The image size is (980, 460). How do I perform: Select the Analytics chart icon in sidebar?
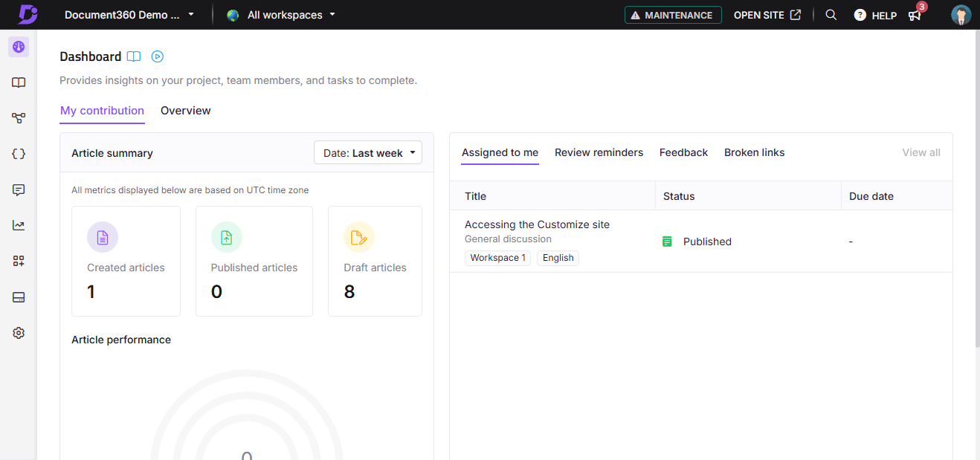tap(18, 225)
